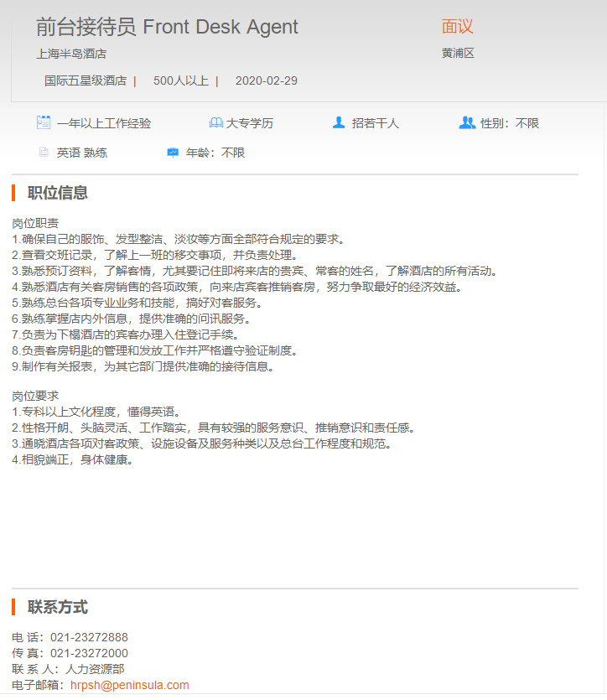The height and width of the screenshot is (700, 607).
Task: Click the gender two-people icon
Action: point(467,122)
